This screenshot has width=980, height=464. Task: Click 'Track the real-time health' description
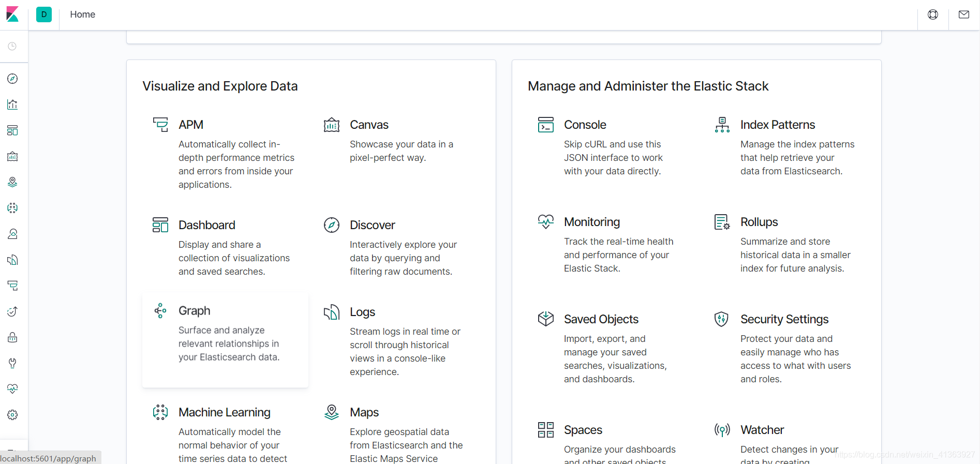[619, 255]
